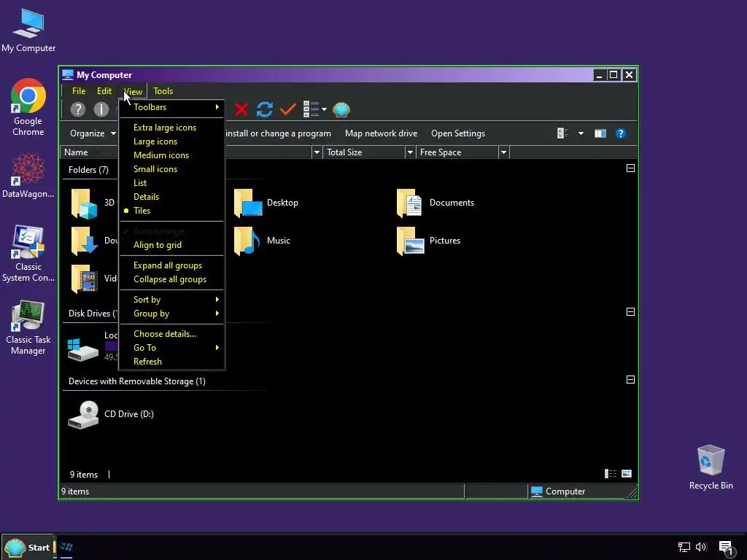The image size is (747, 560).
Task: Select the Desktop folder icon
Action: click(x=248, y=203)
